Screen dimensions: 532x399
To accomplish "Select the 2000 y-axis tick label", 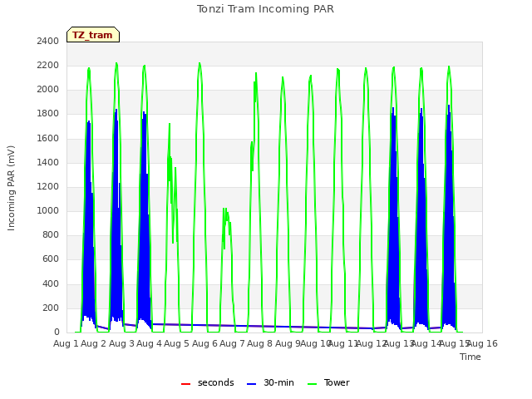I will pos(48,90).
